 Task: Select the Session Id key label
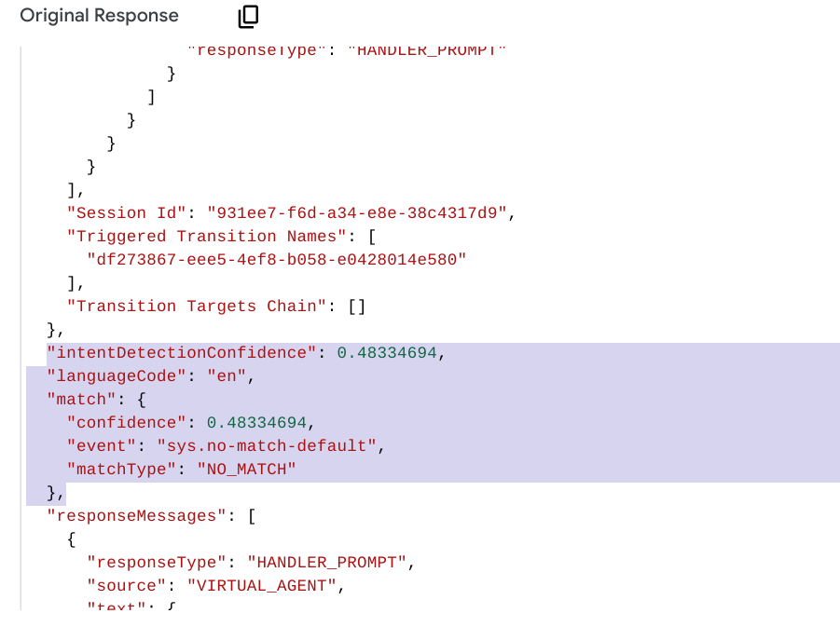pos(101,212)
